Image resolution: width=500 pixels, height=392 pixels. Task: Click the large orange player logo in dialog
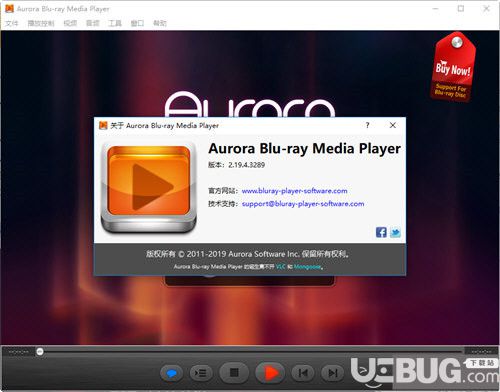pos(149,187)
